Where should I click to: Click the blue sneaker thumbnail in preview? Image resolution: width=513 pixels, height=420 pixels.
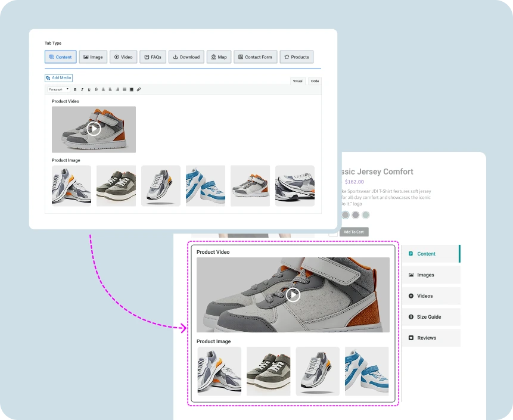366,371
